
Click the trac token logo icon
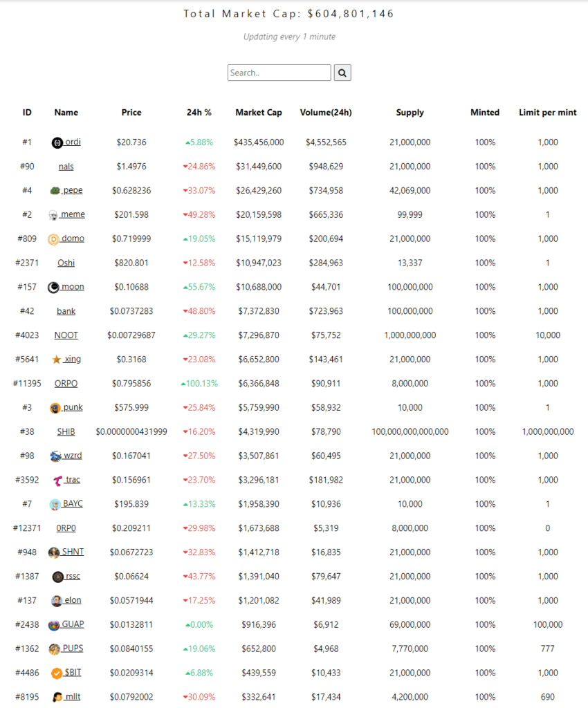pyautogui.click(x=58, y=480)
